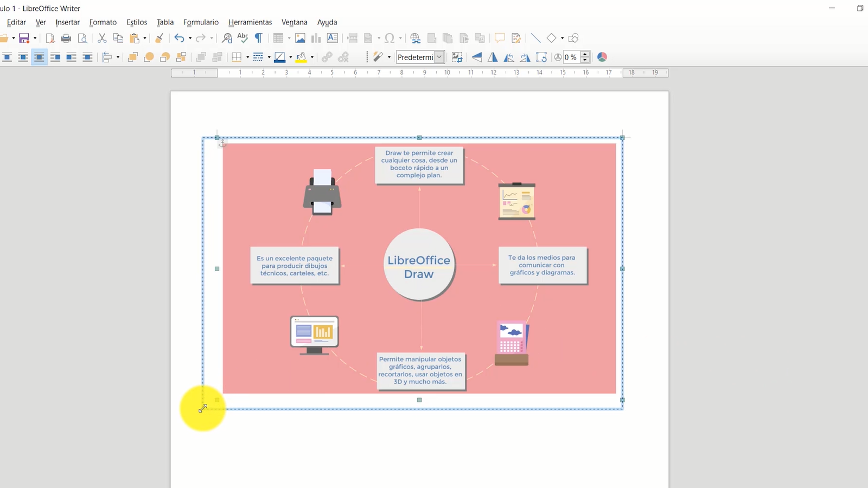Open the Color adjustment toolbar icon
868x488 pixels.
tap(602, 57)
